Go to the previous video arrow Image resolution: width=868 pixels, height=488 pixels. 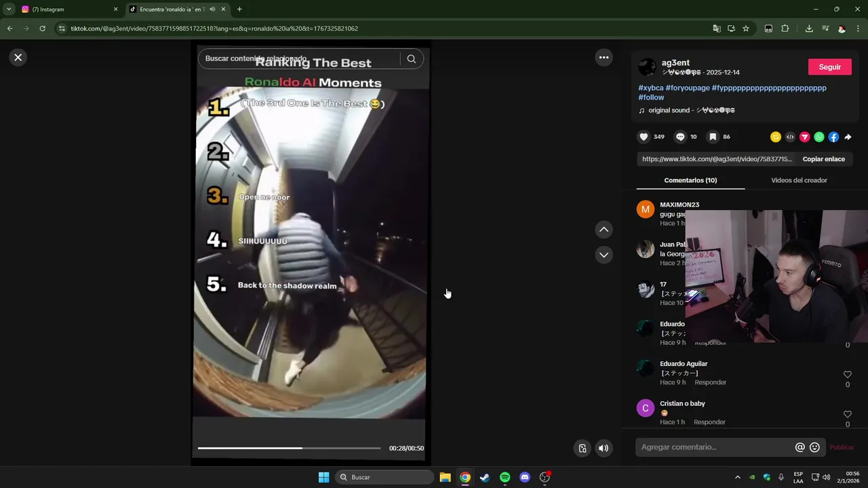pos(604,230)
